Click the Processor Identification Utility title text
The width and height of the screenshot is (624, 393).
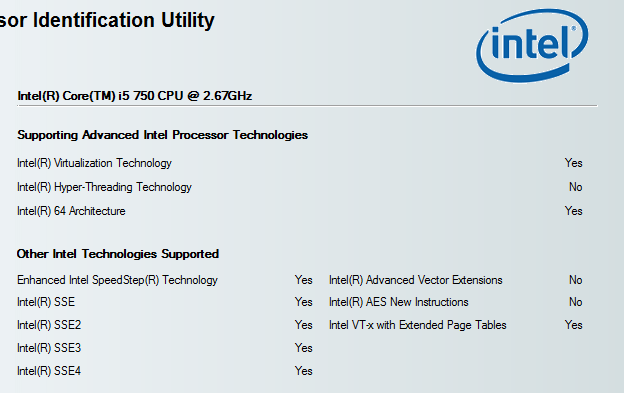click(x=107, y=20)
